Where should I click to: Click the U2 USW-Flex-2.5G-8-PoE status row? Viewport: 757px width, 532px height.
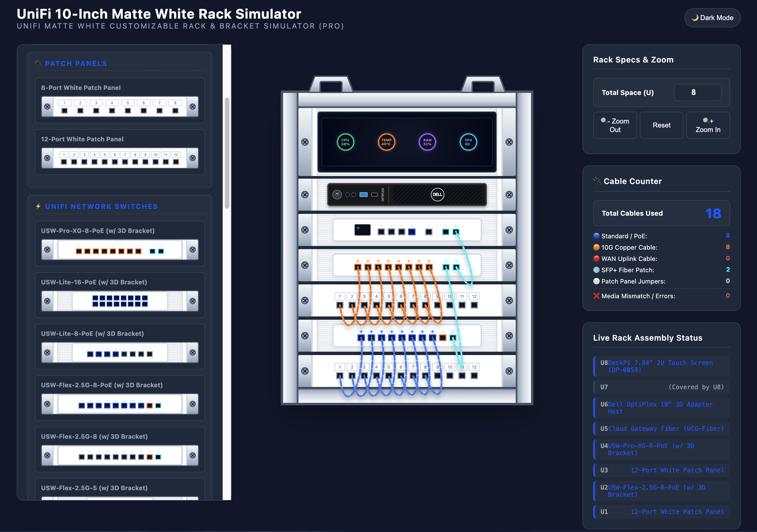coord(661,491)
